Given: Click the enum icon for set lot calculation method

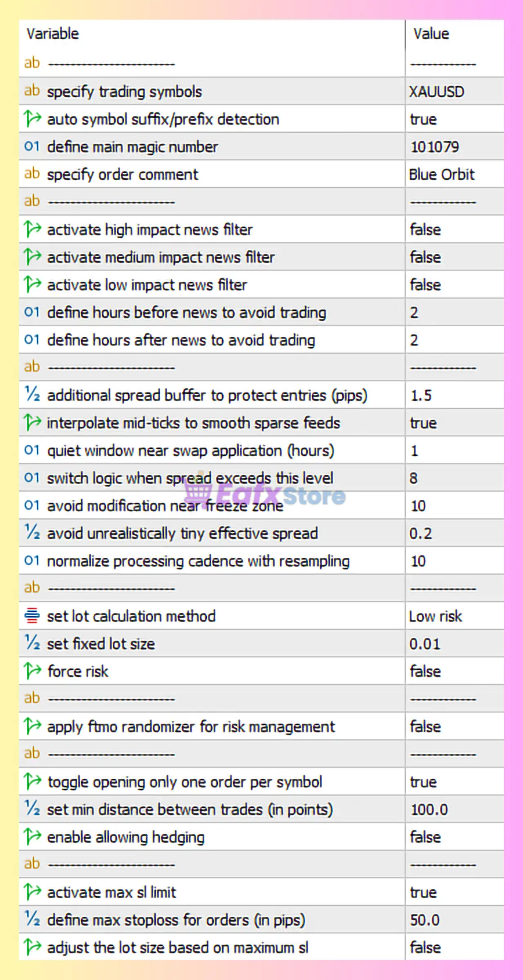Looking at the screenshot, I should [32, 616].
